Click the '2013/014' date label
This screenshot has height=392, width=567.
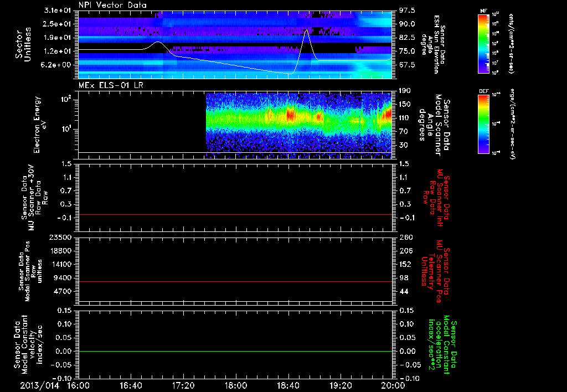coord(39,385)
